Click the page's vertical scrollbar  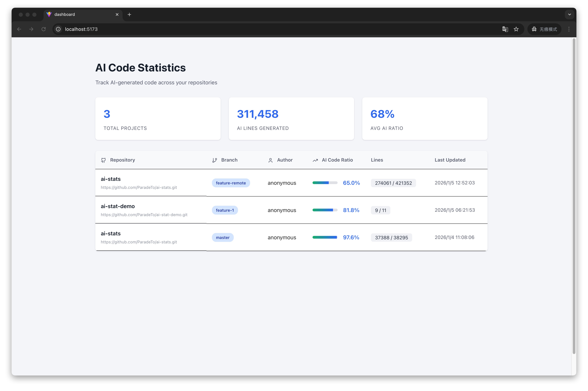[574, 196]
